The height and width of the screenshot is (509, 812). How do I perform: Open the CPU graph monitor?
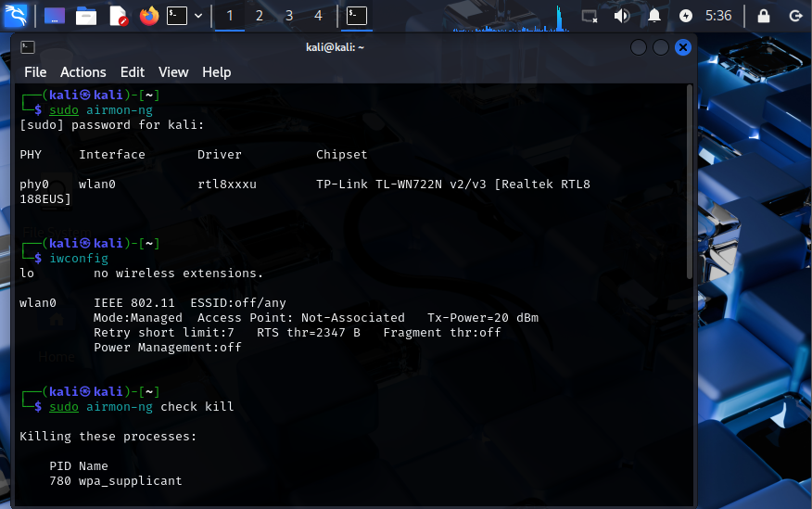(x=512, y=18)
